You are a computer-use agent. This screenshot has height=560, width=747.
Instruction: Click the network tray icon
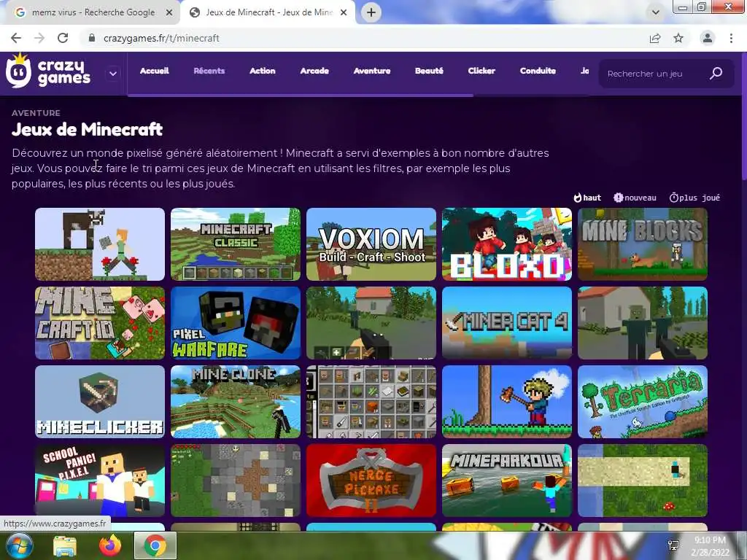pyautogui.click(x=673, y=545)
